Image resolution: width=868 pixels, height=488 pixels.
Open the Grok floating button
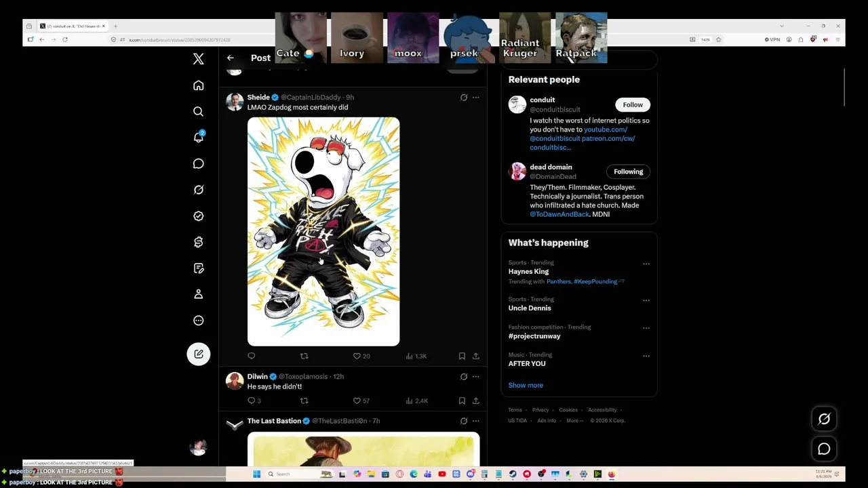824,419
